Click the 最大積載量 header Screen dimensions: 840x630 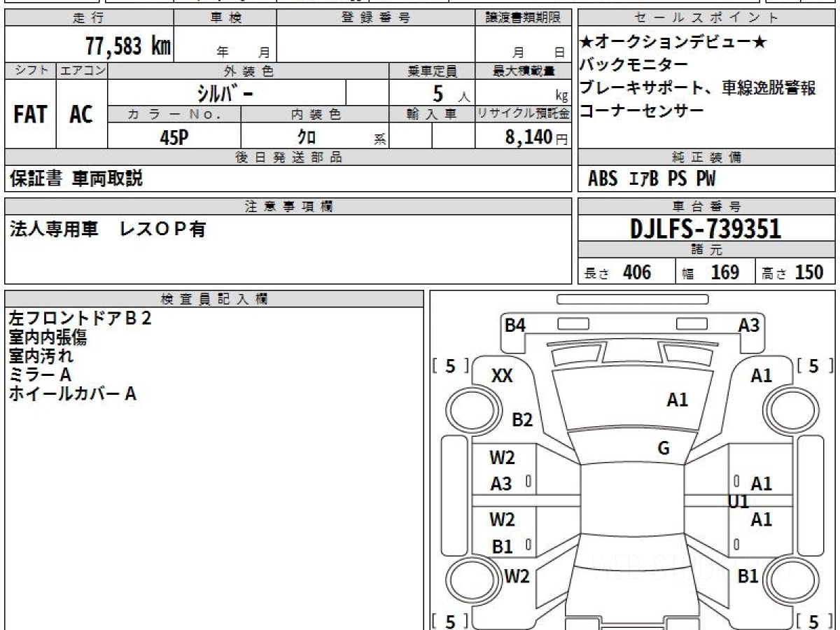(x=523, y=71)
